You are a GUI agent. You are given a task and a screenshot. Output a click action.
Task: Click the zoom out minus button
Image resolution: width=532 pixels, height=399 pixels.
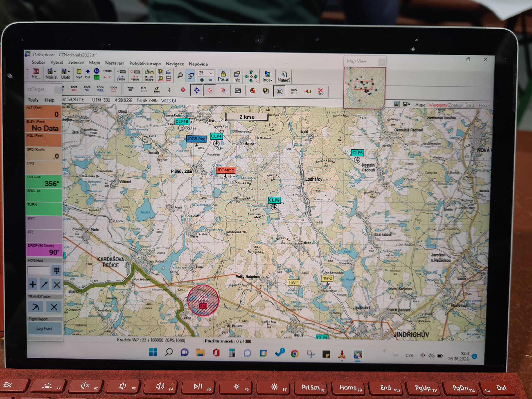pos(210,80)
